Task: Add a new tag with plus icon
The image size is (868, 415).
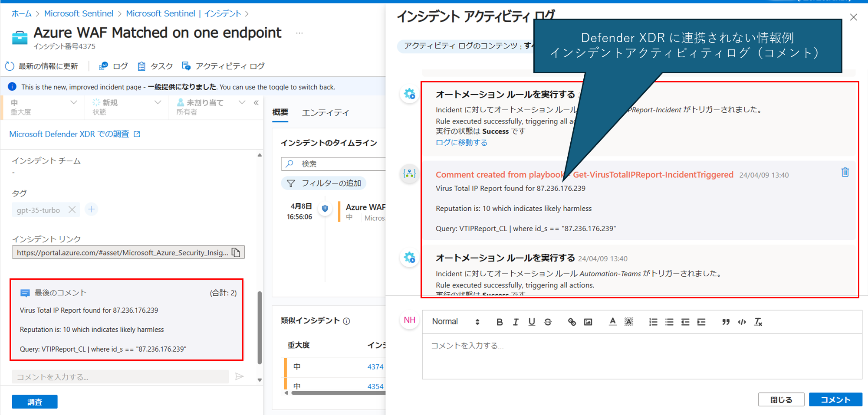Action: click(91, 209)
